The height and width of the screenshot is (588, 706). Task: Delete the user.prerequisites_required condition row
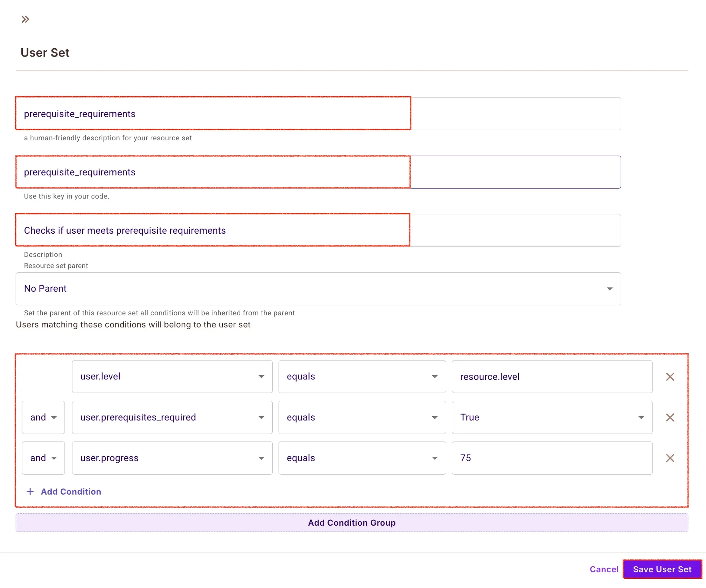670,417
